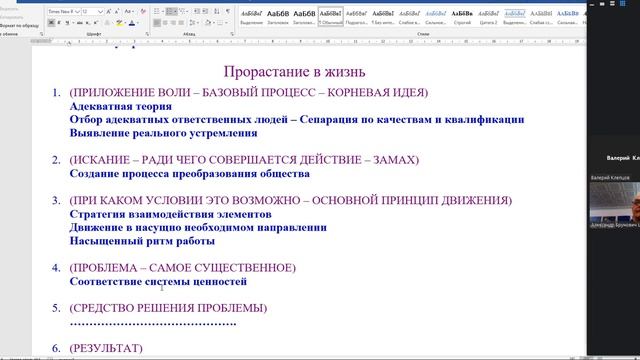The image size is (640, 360).
Task: Click line 'Адекватная теория'
Action: 121,106
